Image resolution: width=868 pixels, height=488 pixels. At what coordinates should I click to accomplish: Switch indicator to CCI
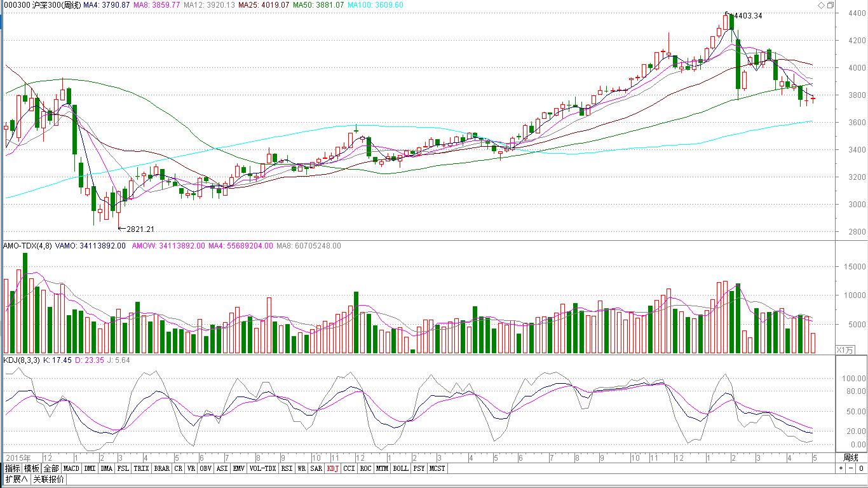tap(349, 468)
